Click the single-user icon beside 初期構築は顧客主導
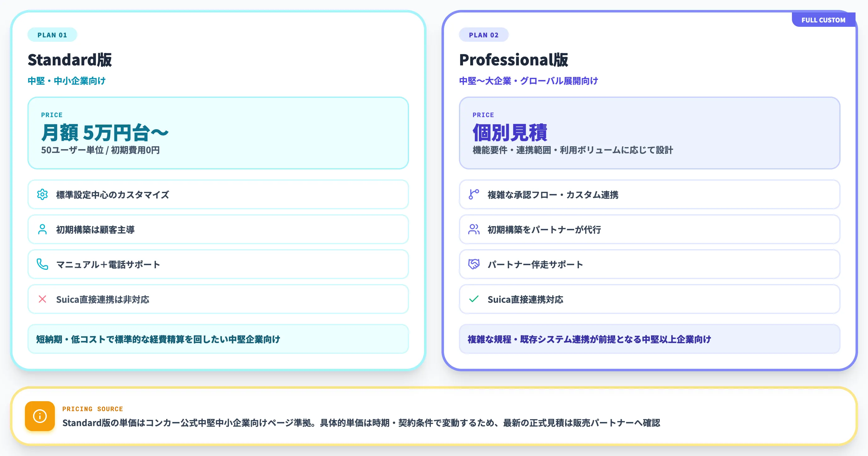This screenshot has height=456, width=868. [x=42, y=230]
